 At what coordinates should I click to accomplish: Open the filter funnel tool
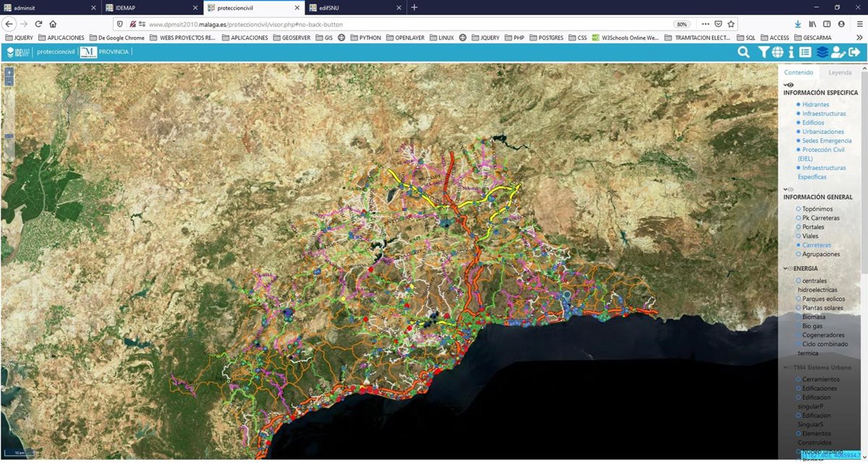click(763, 52)
